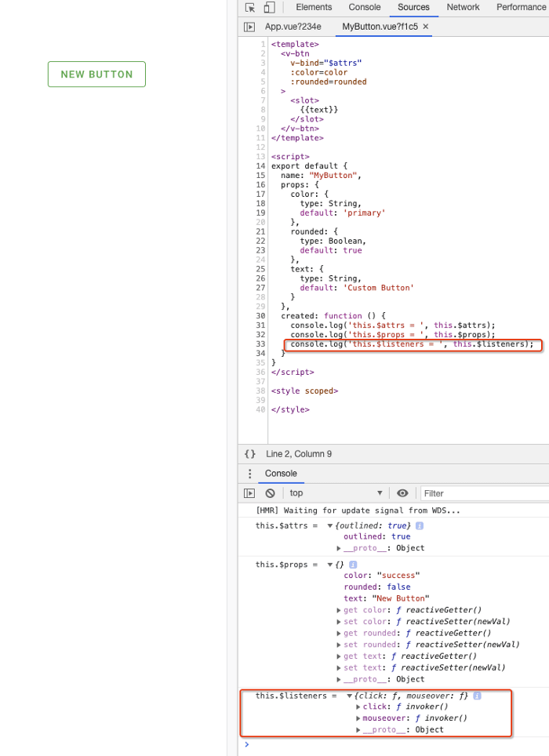Viewport: 549px width, 756px height.
Task: Click info icon beside {outlined: true}
Action: point(420,525)
